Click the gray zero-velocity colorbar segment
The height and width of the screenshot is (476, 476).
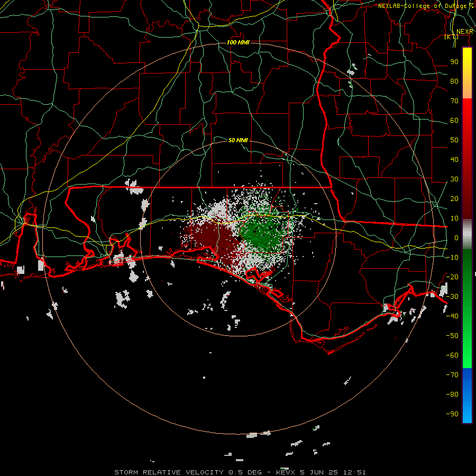point(467,234)
